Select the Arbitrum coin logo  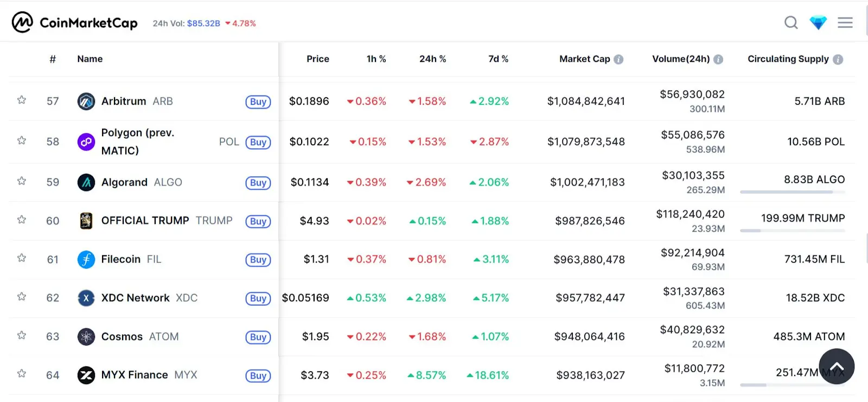(x=86, y=101)
